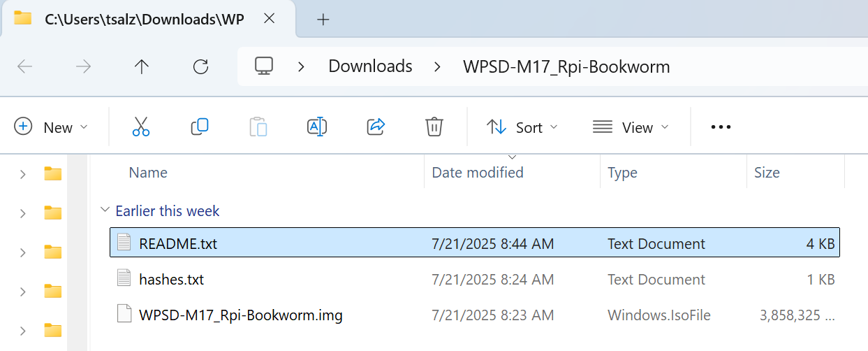This screenshot has height=351, width=868.
Task: Open the Sort options dropdown
Action: (x=522, y=127)
